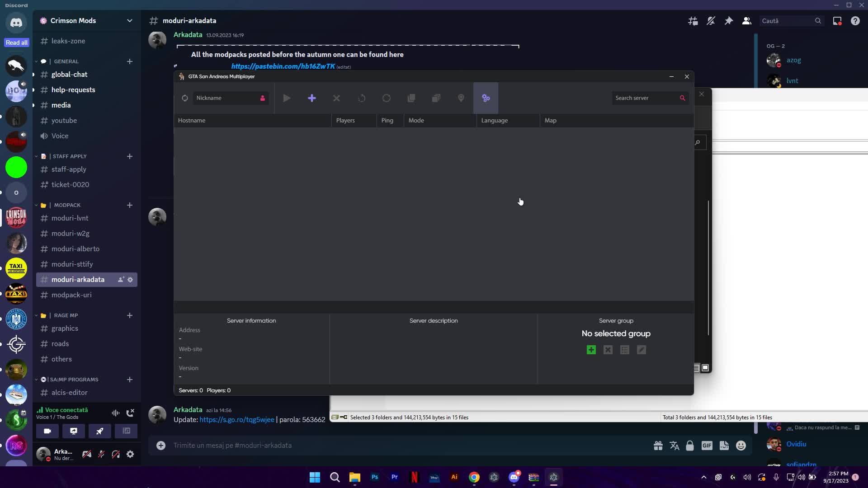Collapse the Crimson Mods server menu

point(130,21)
